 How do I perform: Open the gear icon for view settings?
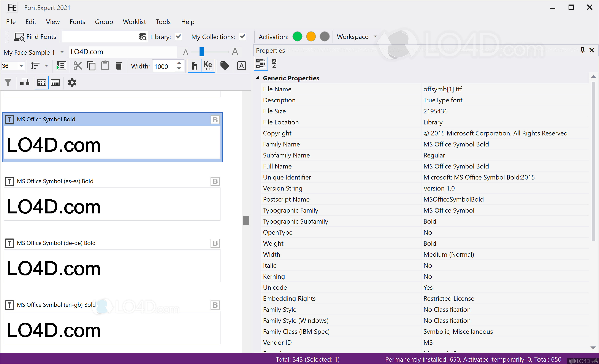72,83
